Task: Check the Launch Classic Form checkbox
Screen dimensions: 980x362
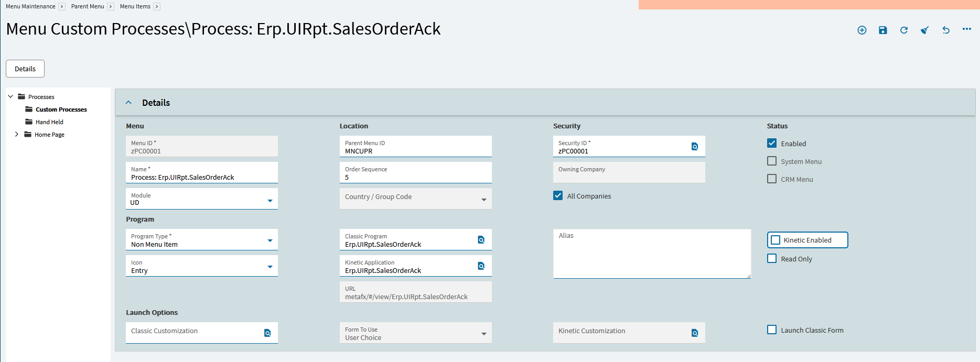Action: click(772, 330)
